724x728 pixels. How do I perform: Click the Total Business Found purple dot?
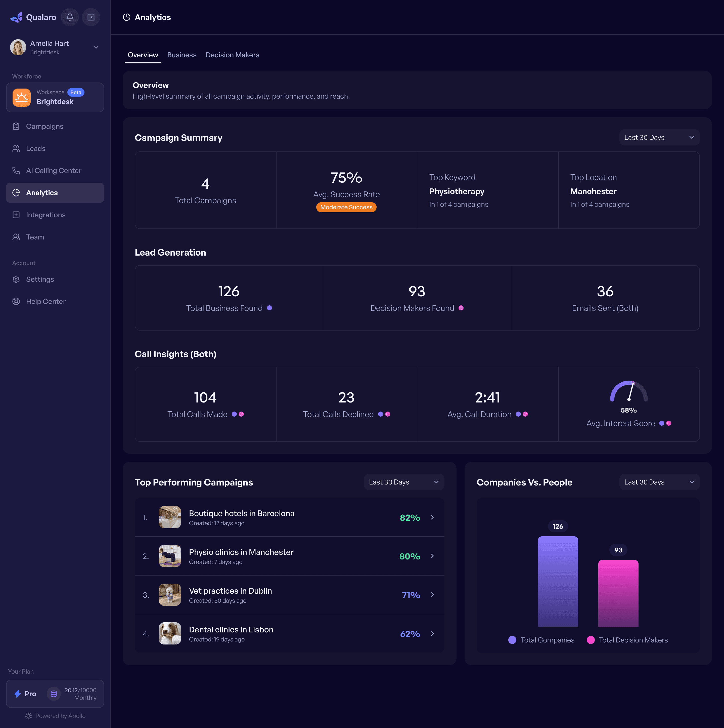(269, 308)
